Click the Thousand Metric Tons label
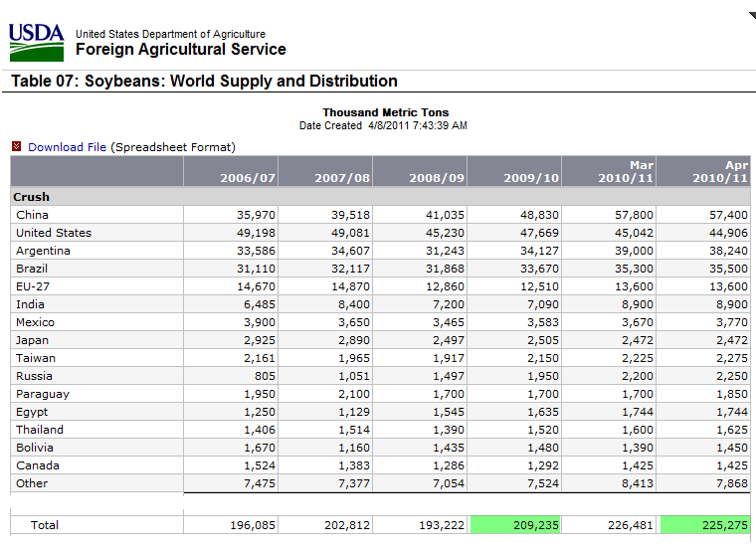Image resolution: width=756 pixels, height=552 pixels. 386,112
